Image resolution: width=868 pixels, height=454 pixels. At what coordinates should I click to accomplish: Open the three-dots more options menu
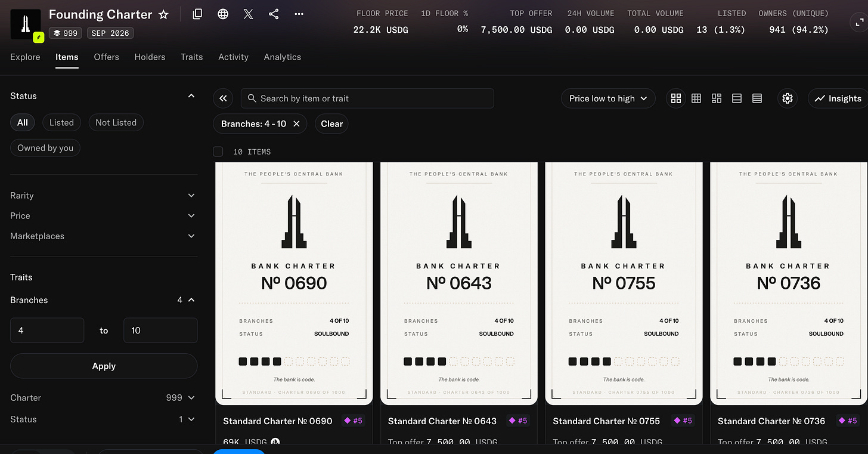tap(299, 14)
